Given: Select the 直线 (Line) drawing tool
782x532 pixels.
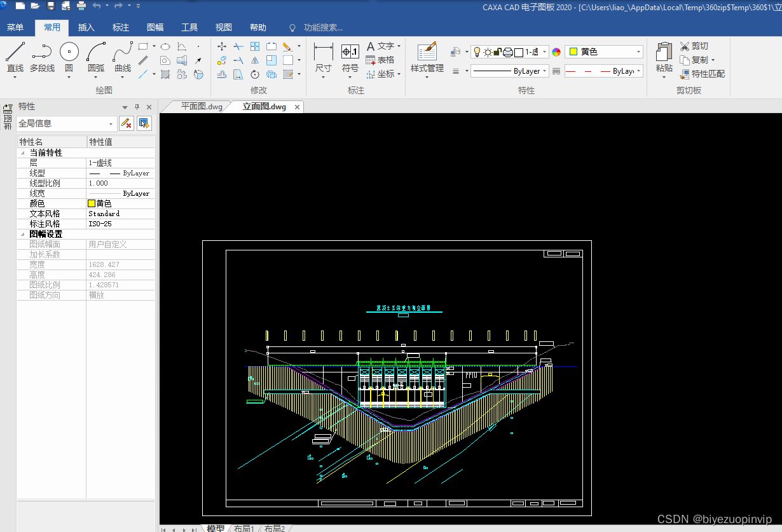Looking at the screenshot, I should 15,53.
